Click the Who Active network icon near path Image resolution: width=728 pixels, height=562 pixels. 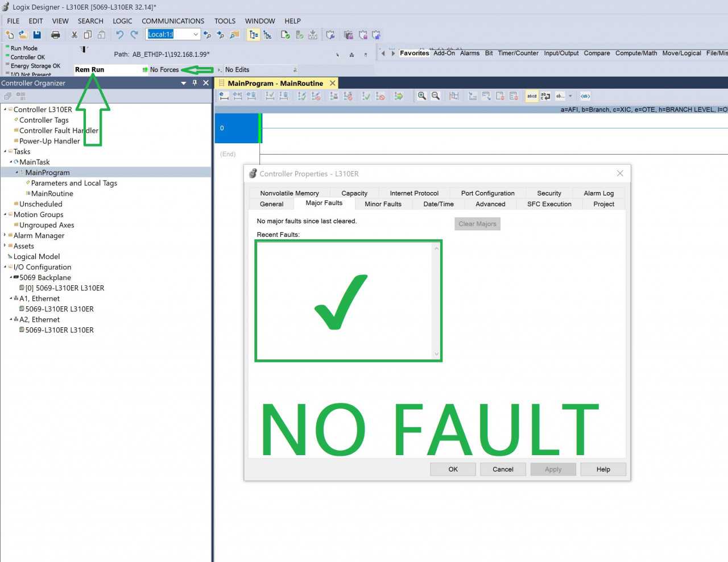tap(351, 55)
